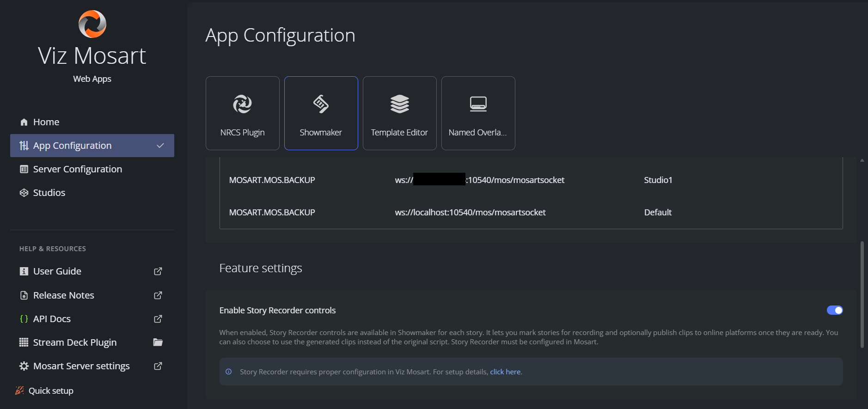Click the API Docs braces icon
The height and width of the screenshot is (409, 868).
24,319
